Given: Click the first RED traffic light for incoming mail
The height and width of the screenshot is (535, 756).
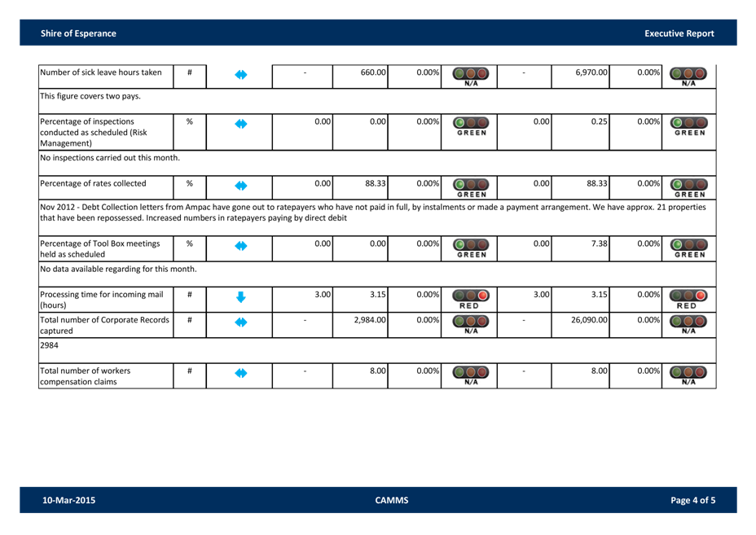Looking at the screenshot, I should (472, 297).
